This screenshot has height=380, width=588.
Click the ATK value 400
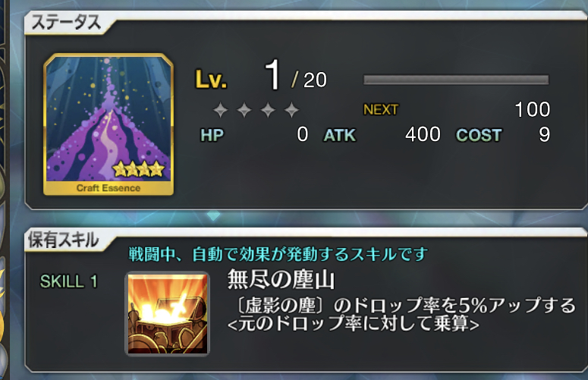pos(423,134)
